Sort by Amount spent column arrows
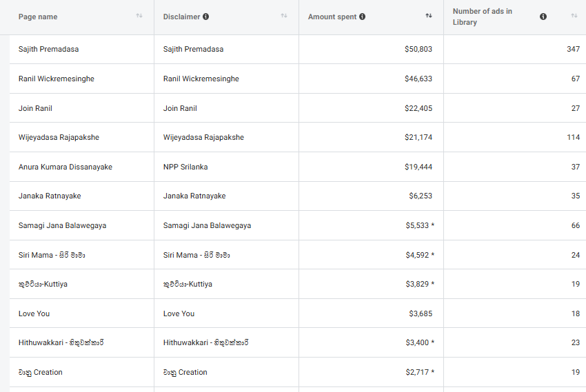Viewport: 586px width, 392px height. [x=429, y=16]
